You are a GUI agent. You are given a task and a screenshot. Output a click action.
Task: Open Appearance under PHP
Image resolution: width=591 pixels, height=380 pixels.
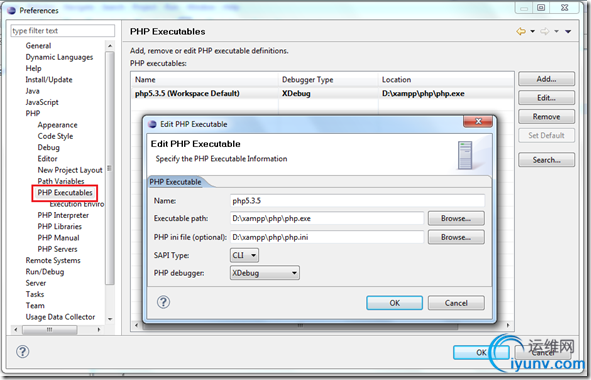coord(57,125)
